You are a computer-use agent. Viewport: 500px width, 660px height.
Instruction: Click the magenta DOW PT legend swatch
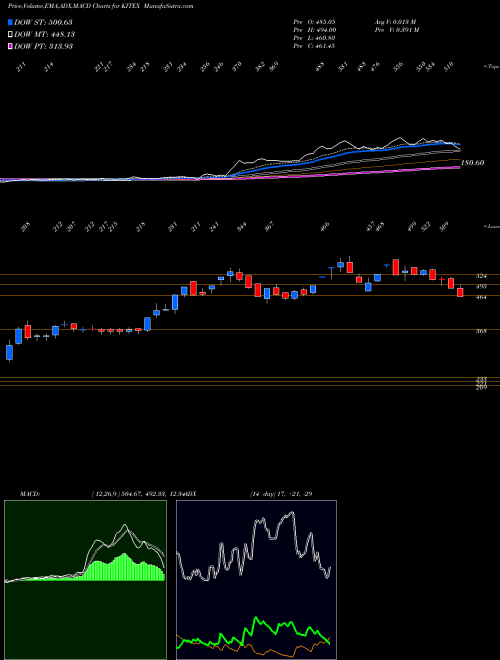pos(10,46)
